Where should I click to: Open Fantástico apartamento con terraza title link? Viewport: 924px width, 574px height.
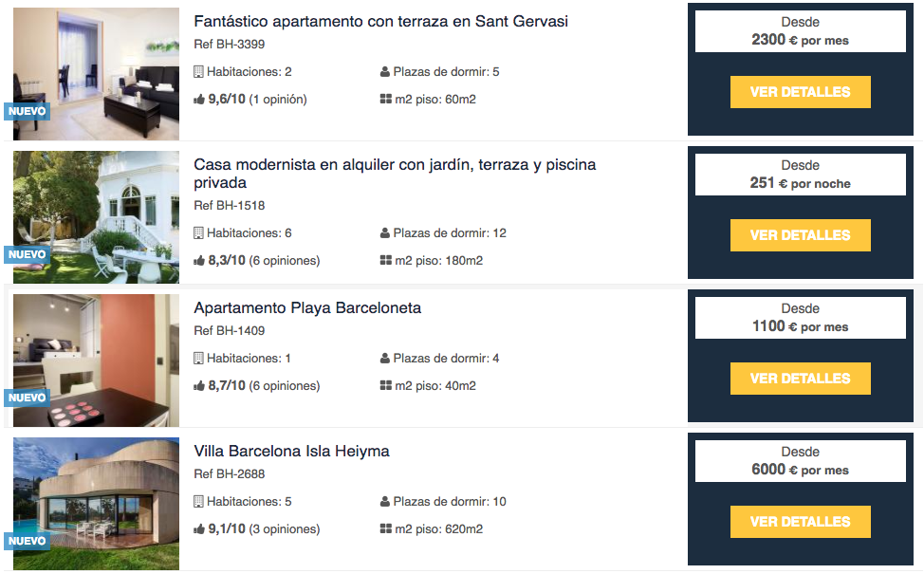pyautogui.click(x=380, y=21)
